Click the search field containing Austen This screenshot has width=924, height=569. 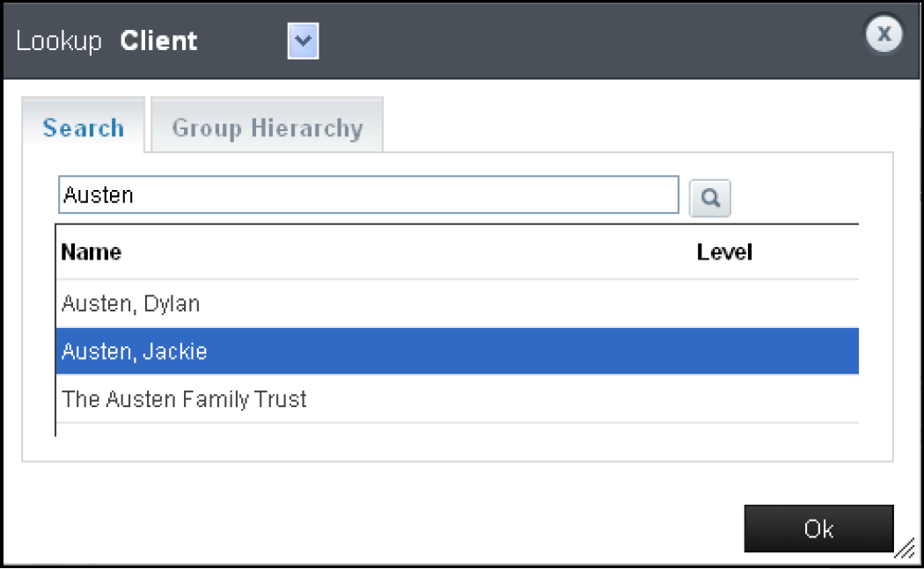tap(368, 195)
